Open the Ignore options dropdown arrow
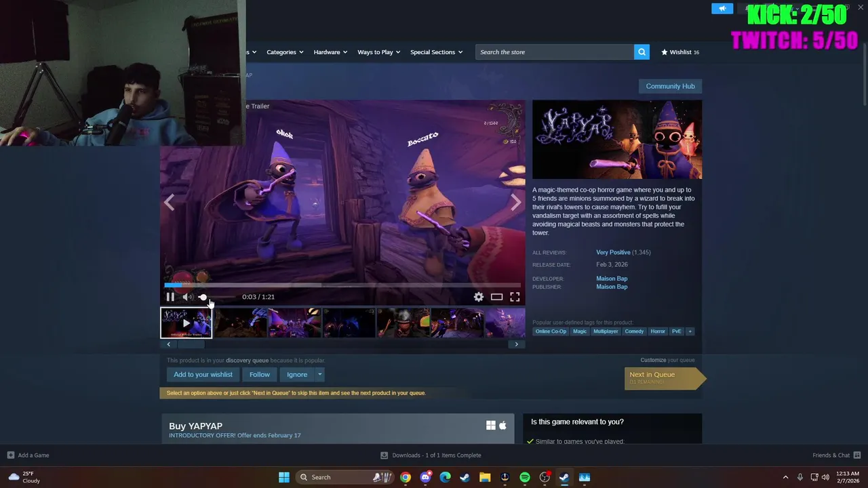 coord(319,374)
